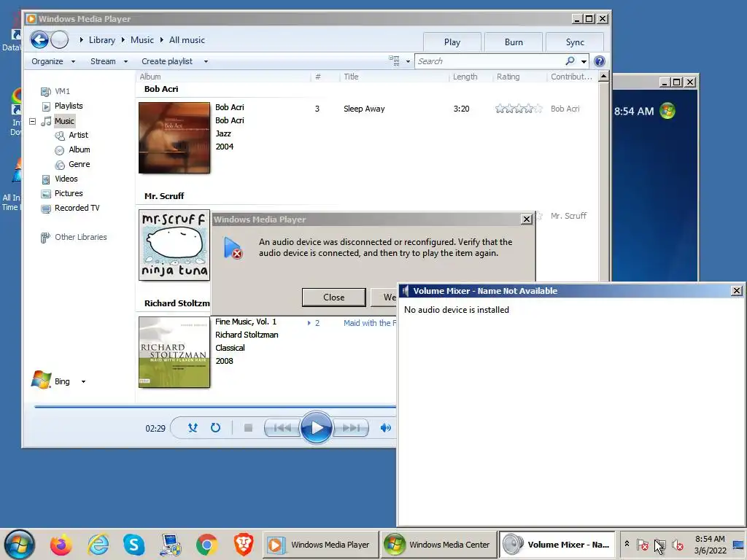Launch Skype from the taskbar
This screenshot has height=560, width=747.
134,544
